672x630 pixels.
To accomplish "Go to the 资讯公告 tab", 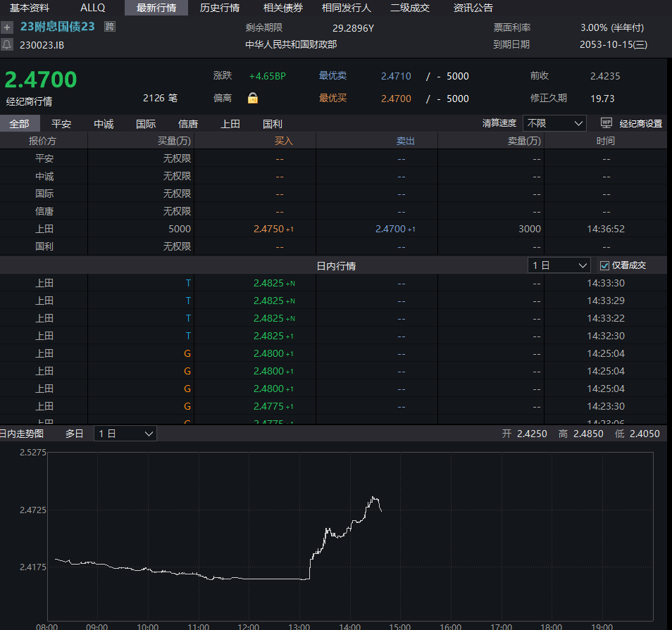I will pyautogui.click(x=473, y=8).
